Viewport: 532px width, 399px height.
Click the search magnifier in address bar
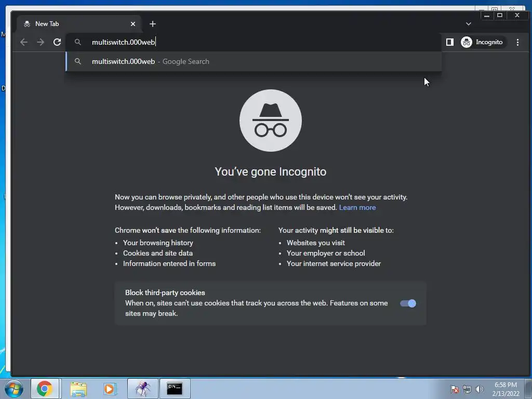pos(78,42)
